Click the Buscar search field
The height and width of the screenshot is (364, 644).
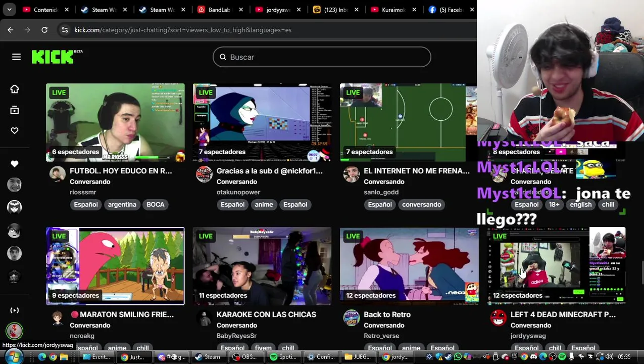point(322,57)
